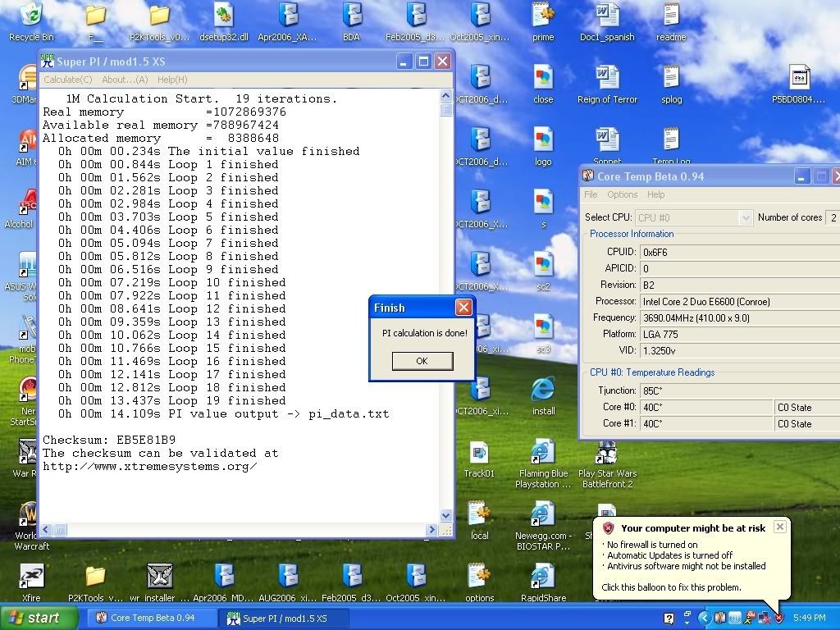Click the VID 1.3250v value field

pos(740,350)
